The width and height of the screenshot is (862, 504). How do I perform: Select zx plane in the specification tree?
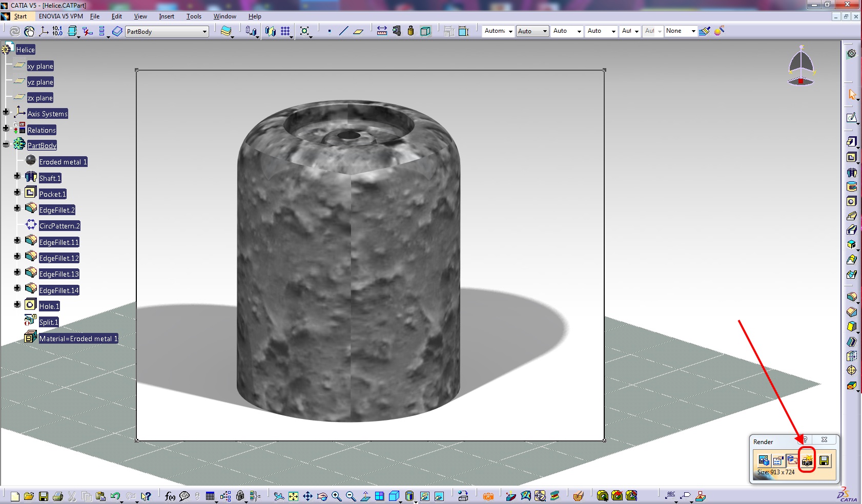[40, 98]
